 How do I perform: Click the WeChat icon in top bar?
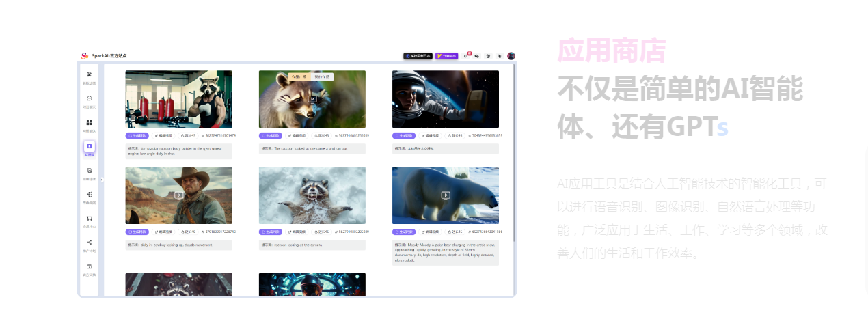tap(476, 56)
